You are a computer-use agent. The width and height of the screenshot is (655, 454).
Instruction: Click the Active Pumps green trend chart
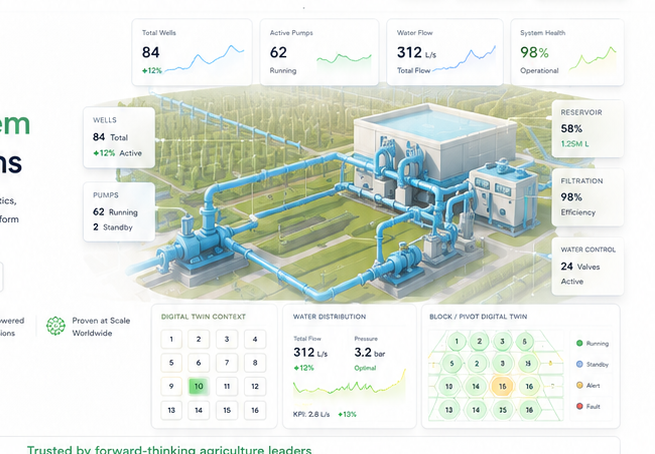pos(344,63)
